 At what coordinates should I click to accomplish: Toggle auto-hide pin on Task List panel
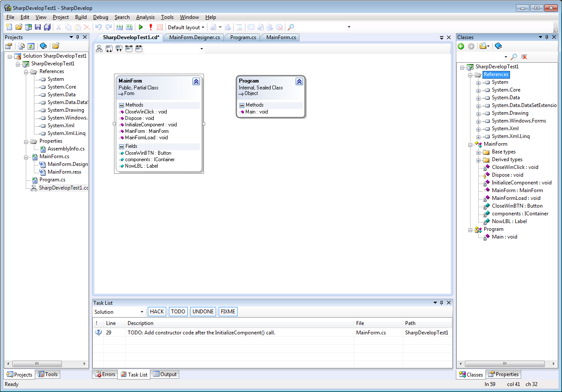pyautogui.click(x=441, y=303)
